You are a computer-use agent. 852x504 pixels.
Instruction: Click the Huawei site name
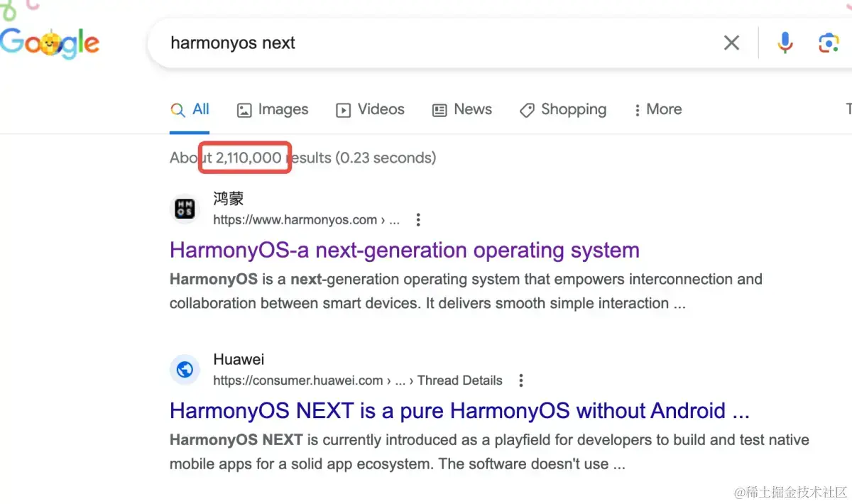[x=239, y=359]
